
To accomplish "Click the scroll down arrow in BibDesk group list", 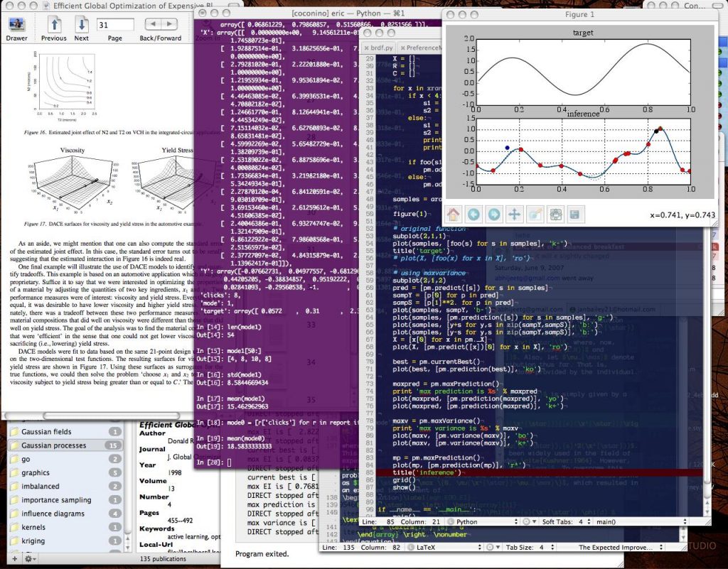I will [x=128, y=548].
